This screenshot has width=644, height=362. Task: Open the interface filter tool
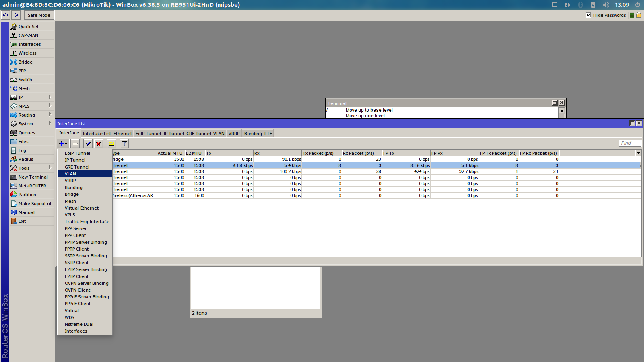pyautogui.click(x=124, y=143)
